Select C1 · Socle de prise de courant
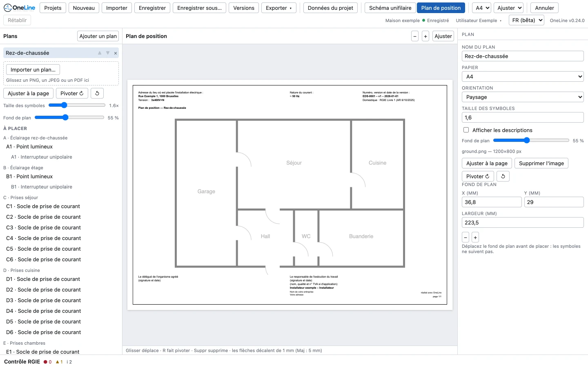Image resolution: width=588 pixels, height=368 pixels. pos(61,206)
